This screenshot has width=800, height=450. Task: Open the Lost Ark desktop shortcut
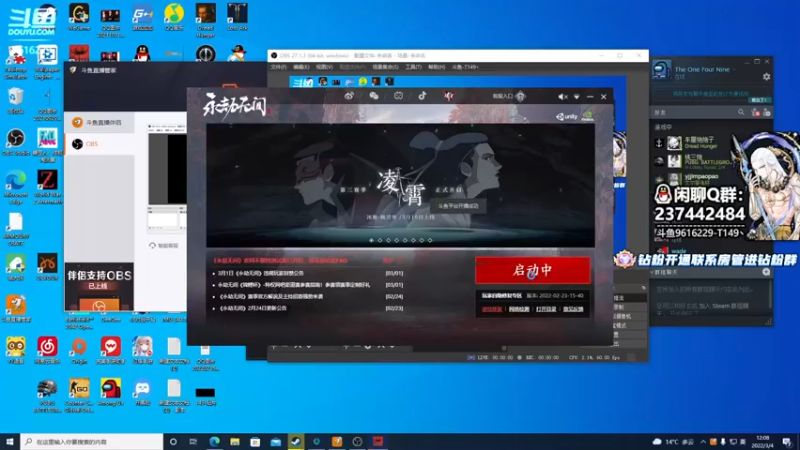[x=237, y=17]
